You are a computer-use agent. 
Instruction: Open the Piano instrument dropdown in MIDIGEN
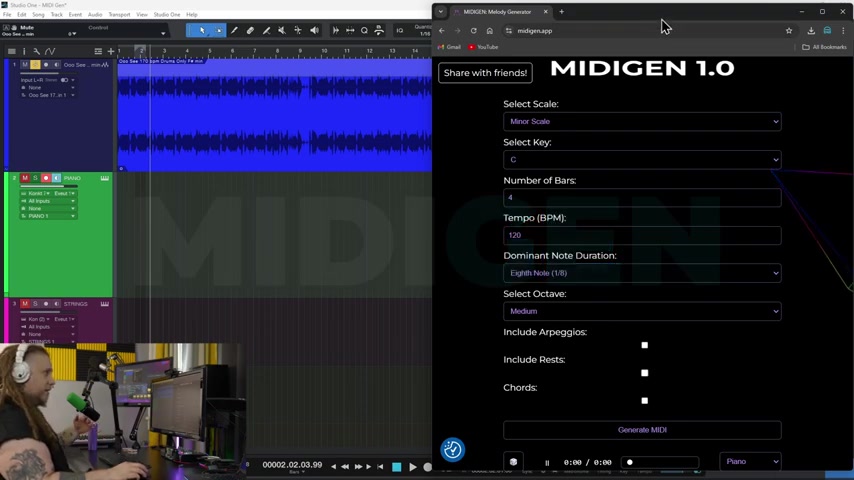pyautogui.click(x=751, y=461)
